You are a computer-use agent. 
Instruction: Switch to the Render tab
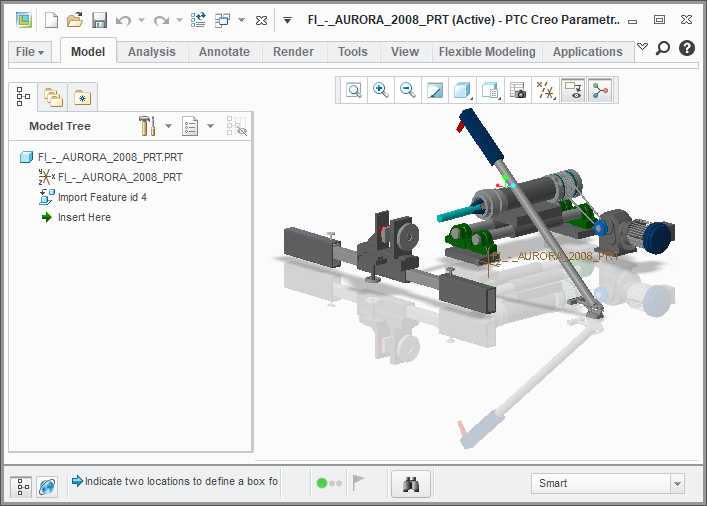293,52
